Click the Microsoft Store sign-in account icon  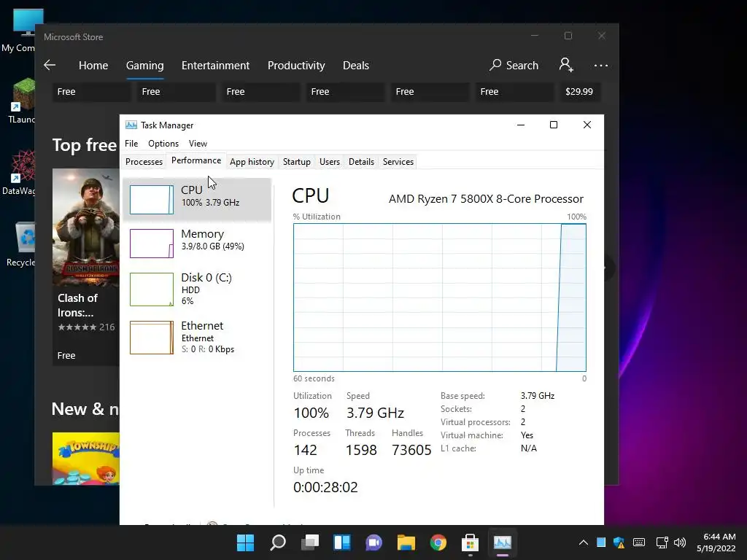[566, 65]
